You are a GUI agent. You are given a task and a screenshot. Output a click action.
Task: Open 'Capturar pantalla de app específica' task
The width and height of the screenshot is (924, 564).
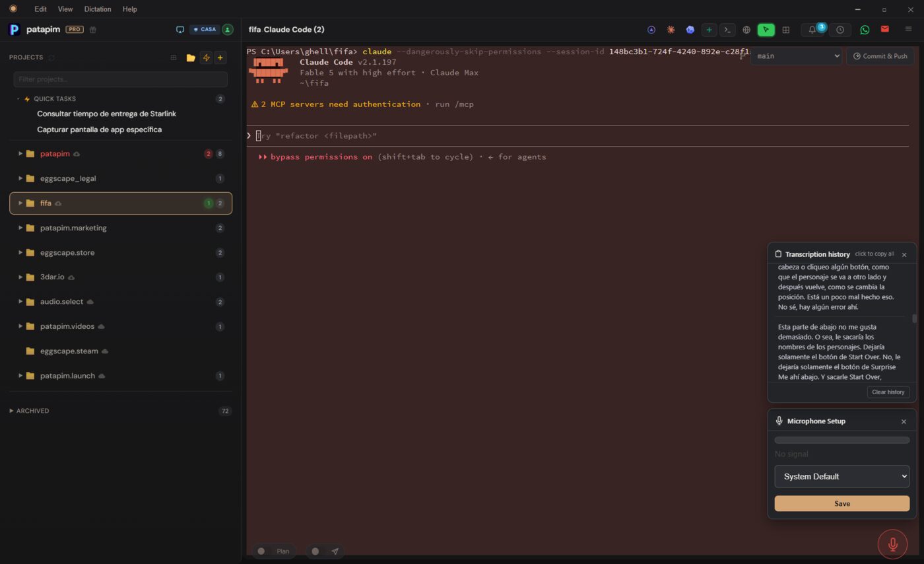[99, 129]
